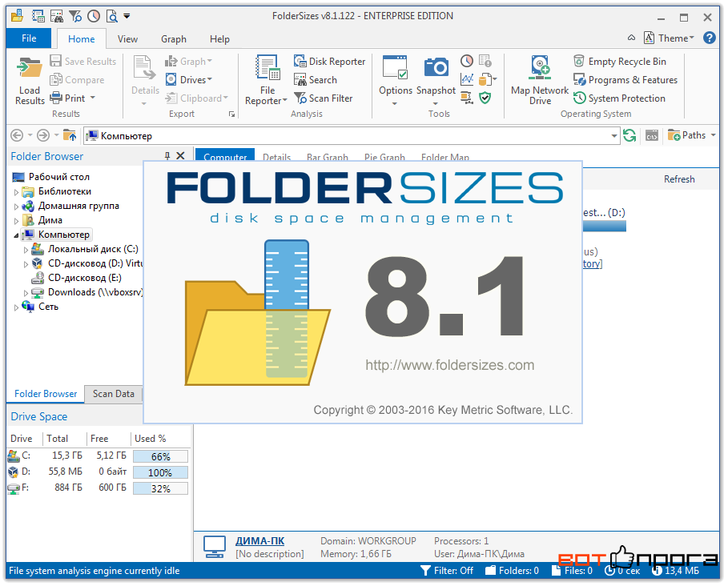Switch to the Graph ribbon tab
The height and width of the screenshot is (586, 728).
coord(174,39)
